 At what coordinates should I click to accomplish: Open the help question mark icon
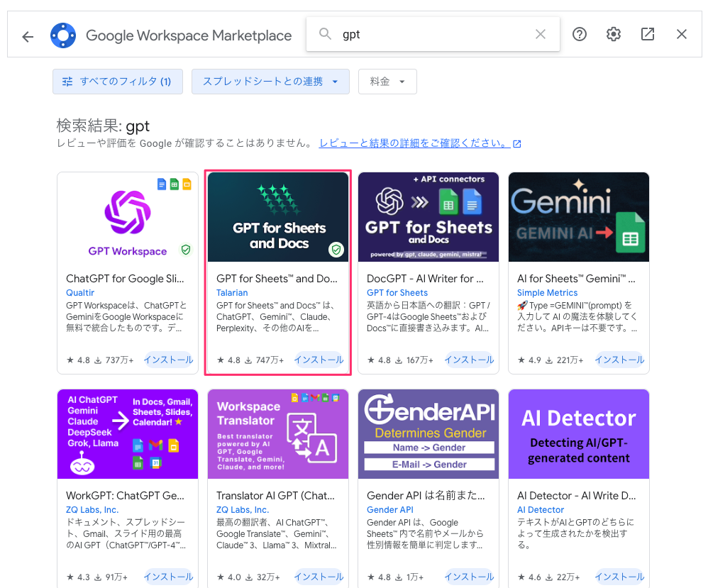(x=580, y=34)
